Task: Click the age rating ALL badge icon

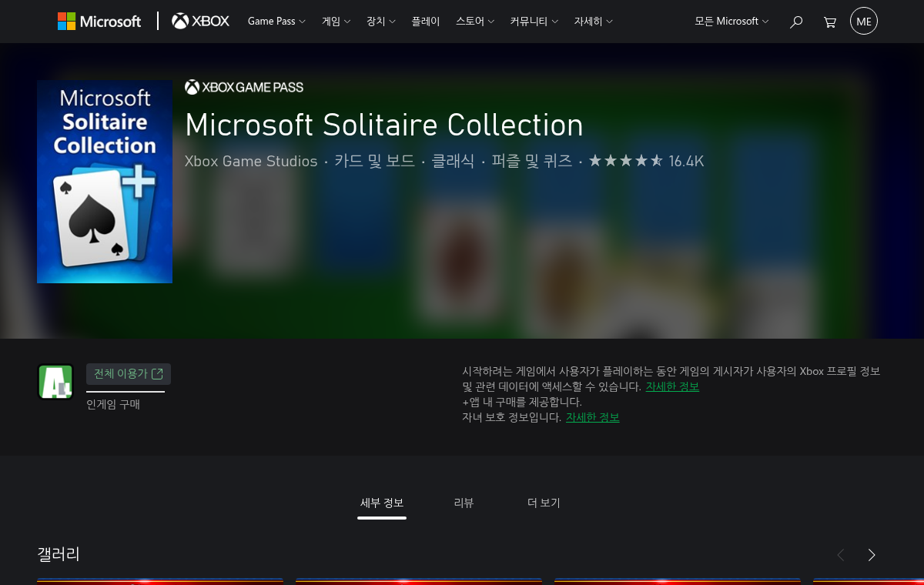Action: (x=55, y=382)
